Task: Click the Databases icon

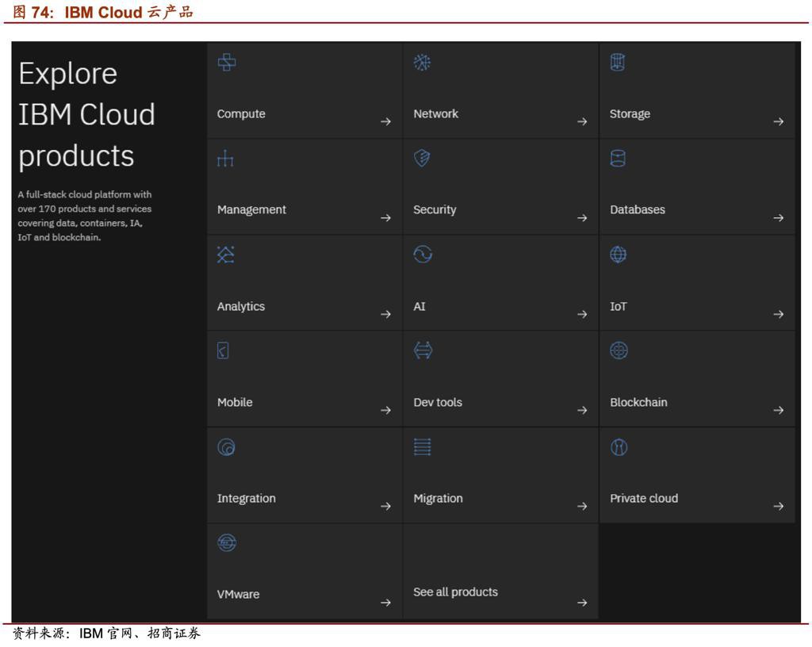Action: tap(619, 159)
